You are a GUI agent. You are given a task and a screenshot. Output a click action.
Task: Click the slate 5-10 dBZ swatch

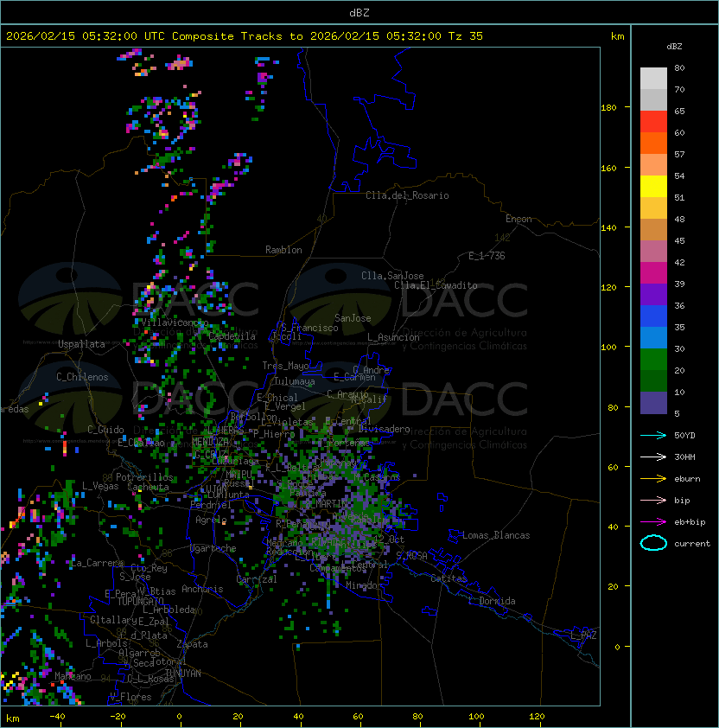coord(653,403)
